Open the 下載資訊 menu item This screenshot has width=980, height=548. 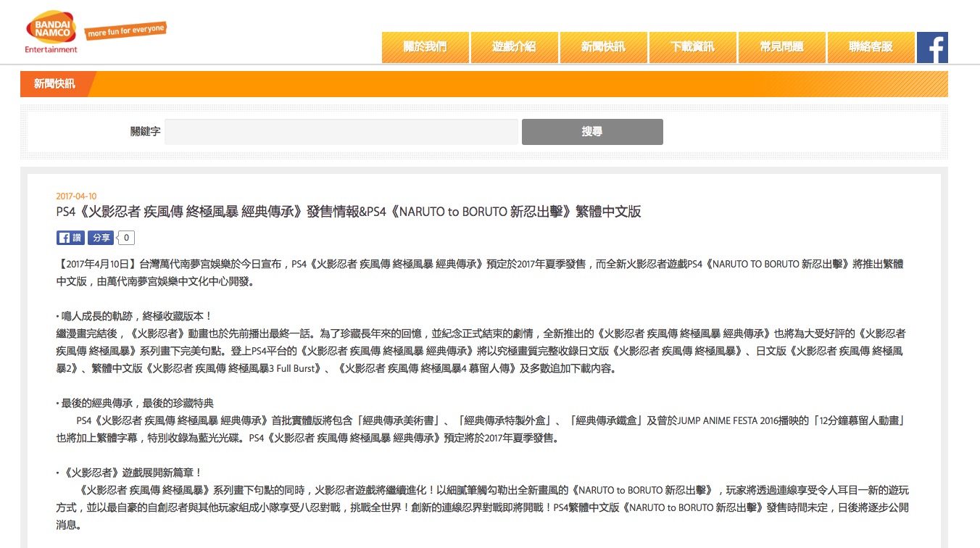[692, 47]
